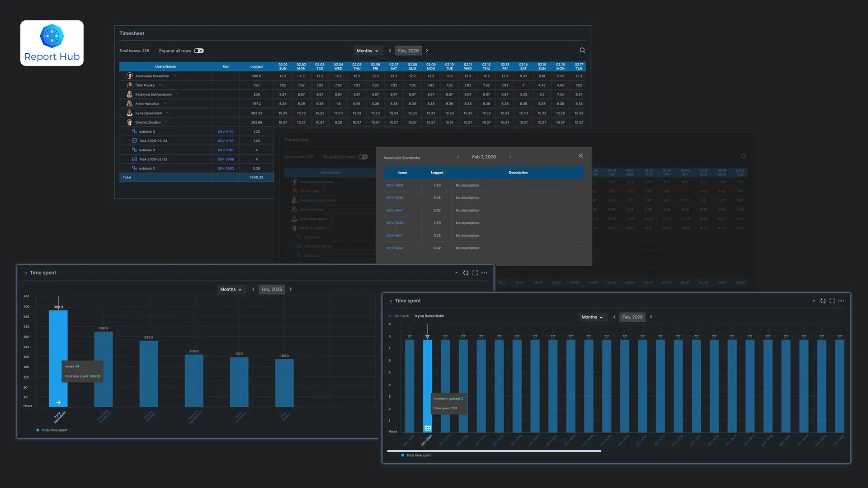Collapse the Iryna Balandiukh Time spent widget
The width and height of the screenshot is (868, 488).
coord(813,301)
